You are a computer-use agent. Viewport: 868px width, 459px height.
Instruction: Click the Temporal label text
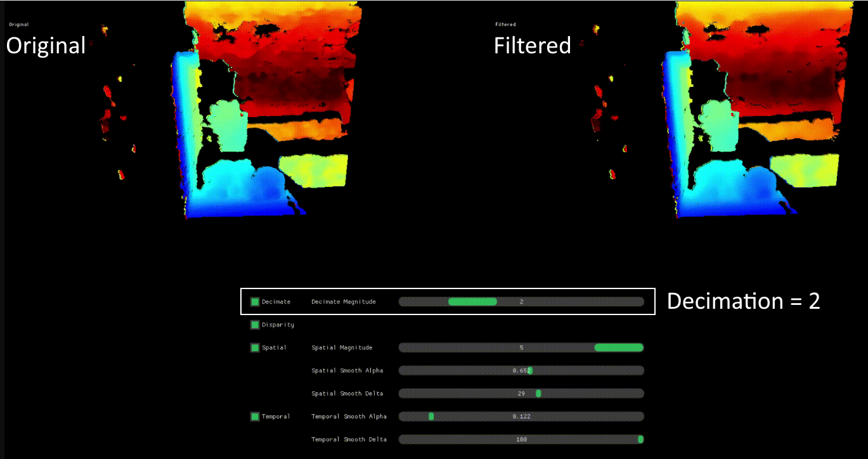tap(275, 417)
